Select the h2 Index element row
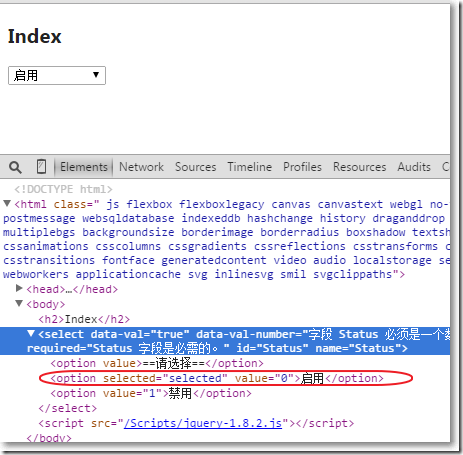The height and width of the screenshot is (455, 463). pyautogui.click(x=84, y=319)
